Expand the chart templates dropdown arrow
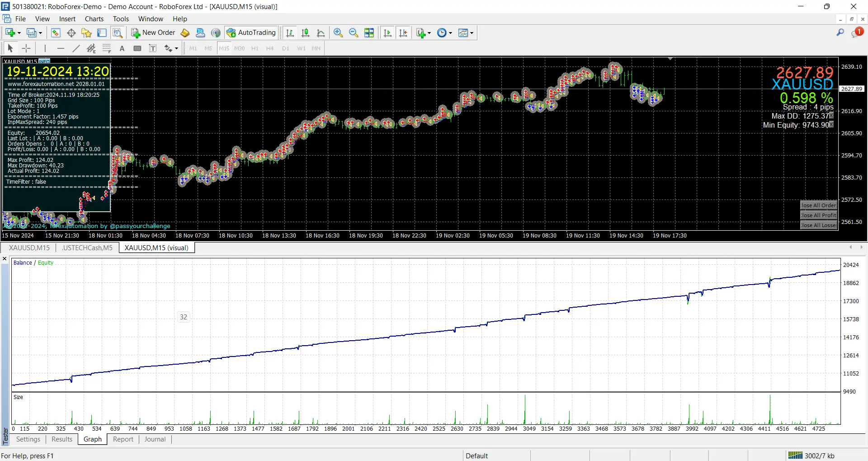 click(x=472, y=33)
